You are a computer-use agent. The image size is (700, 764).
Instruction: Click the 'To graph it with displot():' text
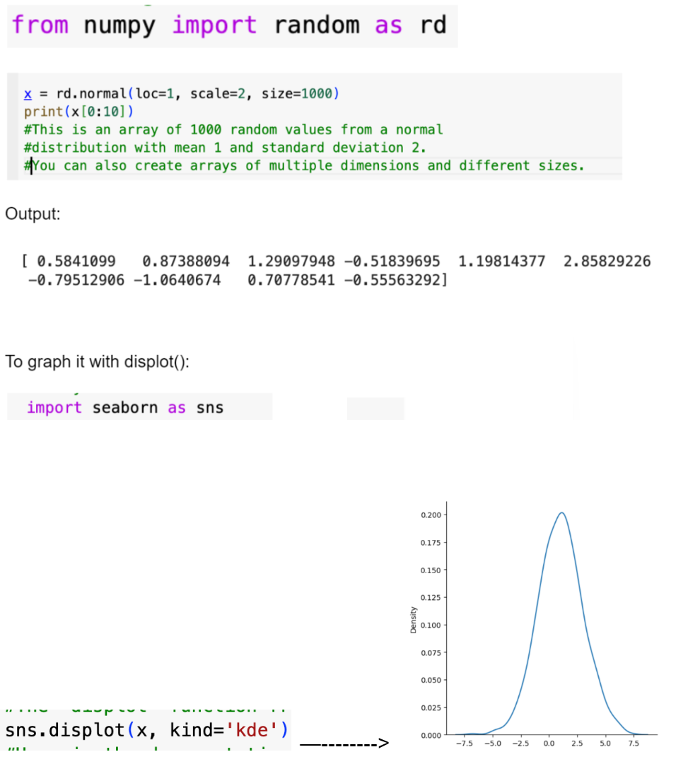tap(97, 362)
